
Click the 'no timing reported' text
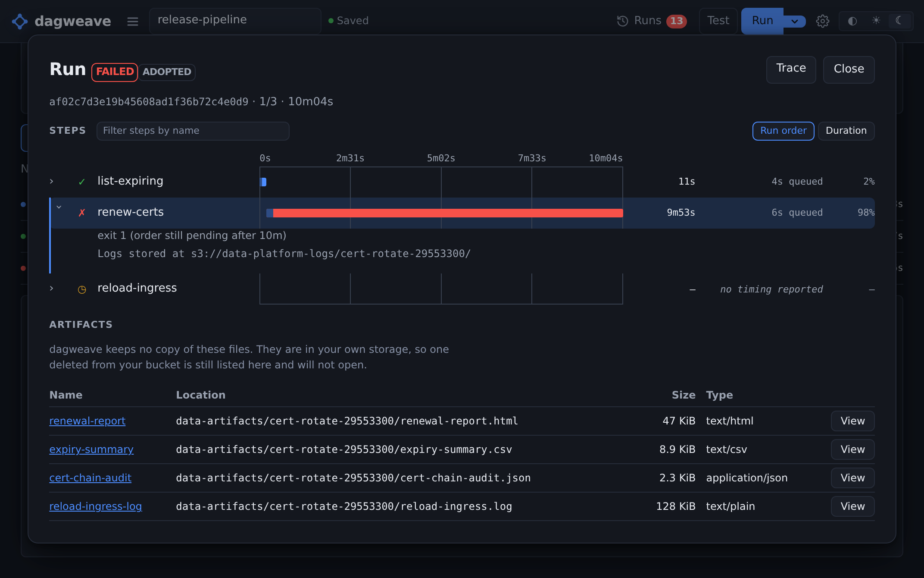(x=771, y=289)
